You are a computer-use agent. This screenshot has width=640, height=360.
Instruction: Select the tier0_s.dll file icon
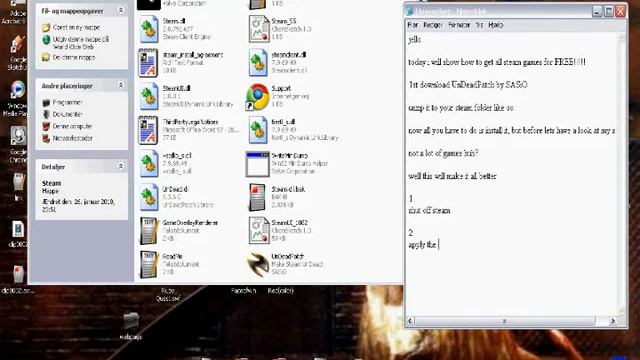(258, 130)
